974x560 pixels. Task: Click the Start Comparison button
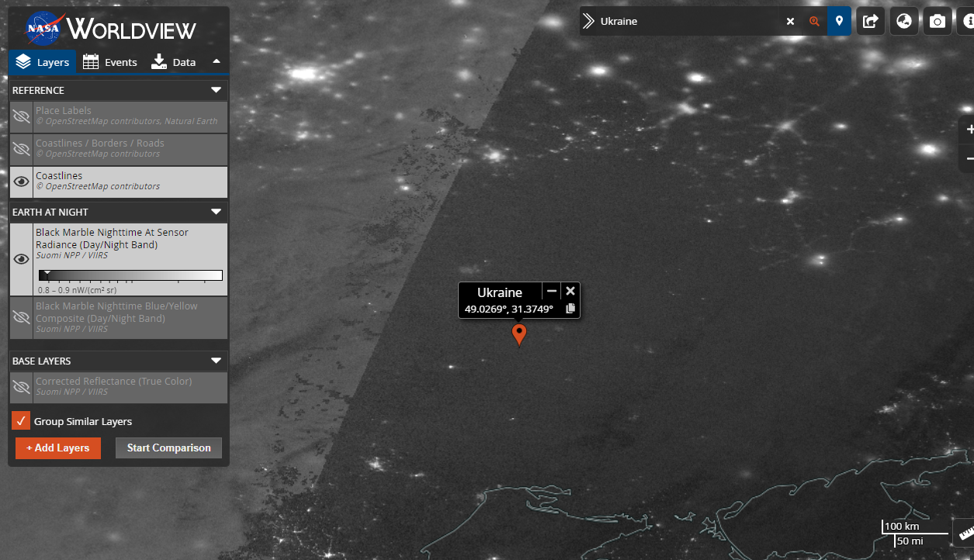(x=168, y=448)
